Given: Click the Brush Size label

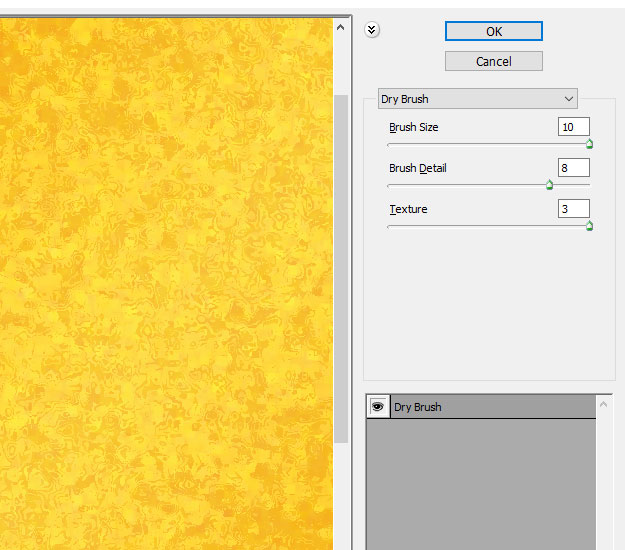Looking at the screenshot, I should click(x=413, y=128).
